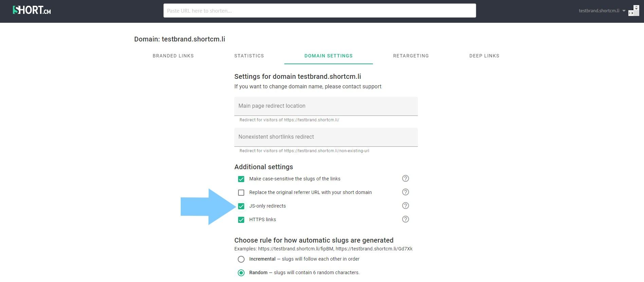644x282 pixels.
Task: Open help for JS-only redirects setting
Action: click(x=405, y=206)
